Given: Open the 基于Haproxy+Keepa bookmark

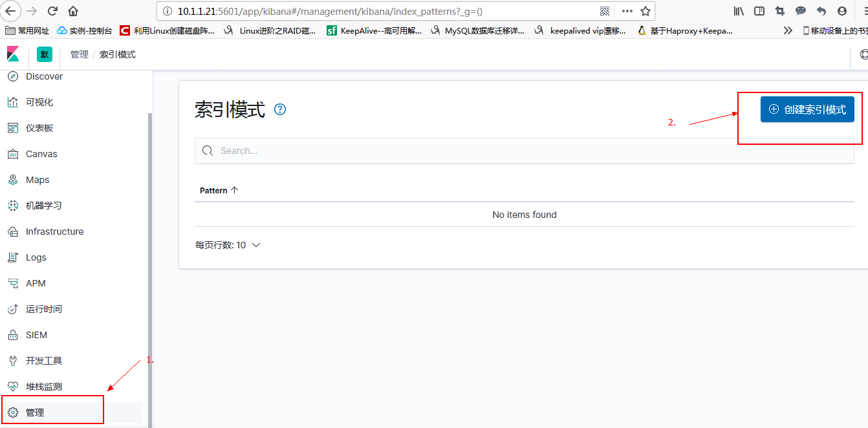Looking at the screenshot, I should point(685,30).
